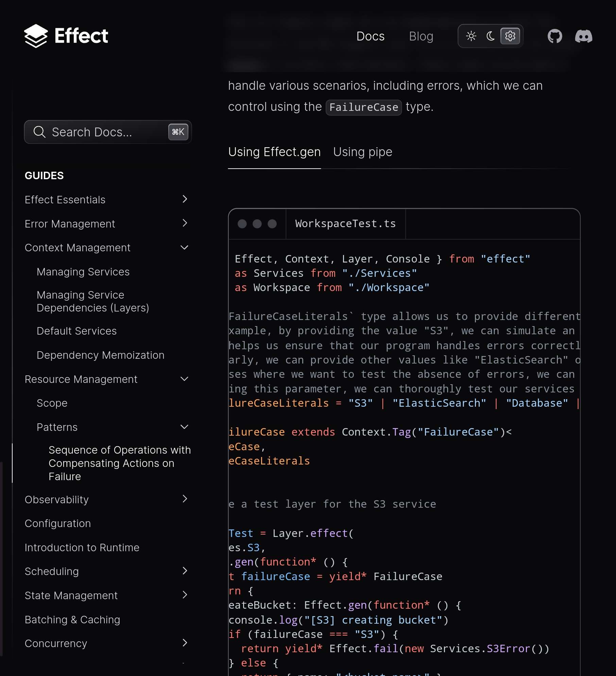Image resolution: width=616 pixels, height=676 pixels.
Task: Select the Using Effect.gen tab
Action: pos(274,152)
